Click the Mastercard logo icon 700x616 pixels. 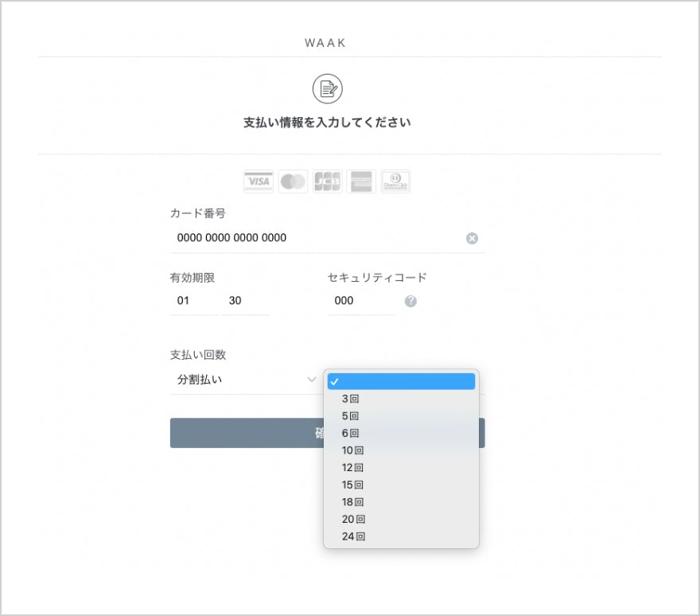pos(293,181)
